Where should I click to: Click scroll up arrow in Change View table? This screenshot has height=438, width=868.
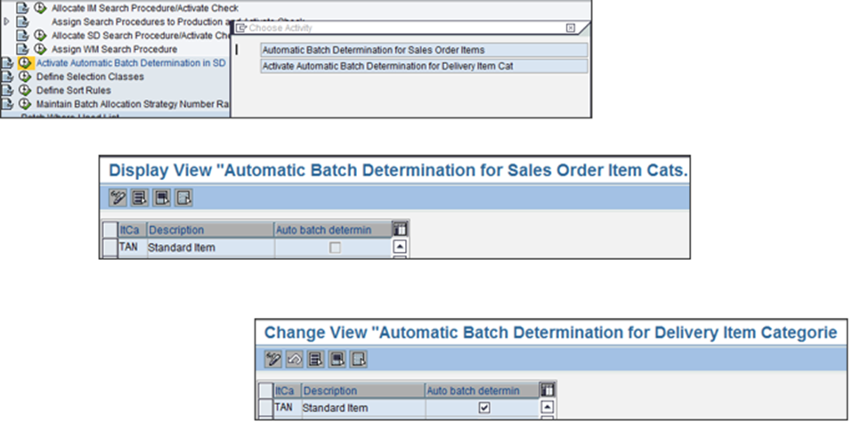pyautogui.click(x=547, y=407)
